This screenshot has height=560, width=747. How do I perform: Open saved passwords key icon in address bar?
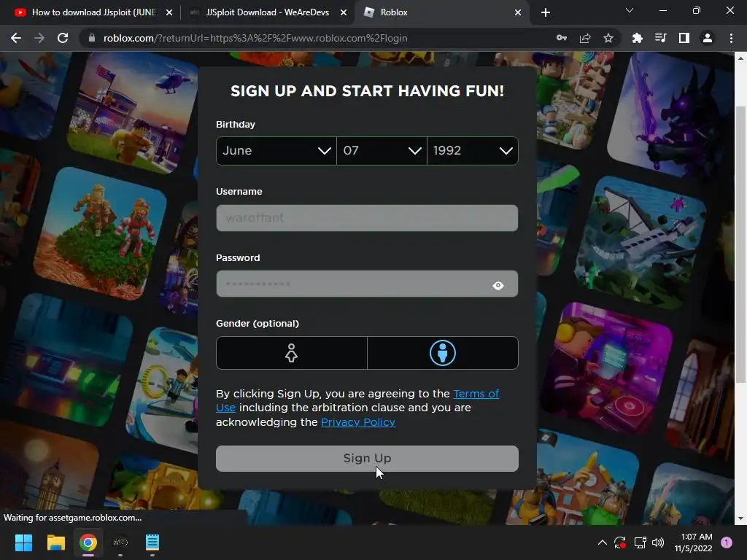pyautogui.click(x=562, y=38)
